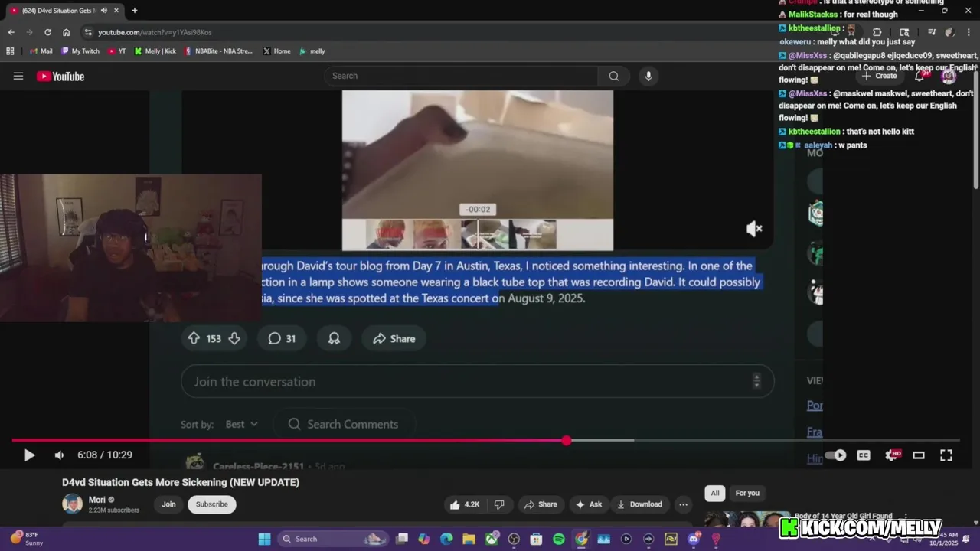Open the X Home bookmark
This screenshot has width=980, height=551.
[x=276, y=51]
